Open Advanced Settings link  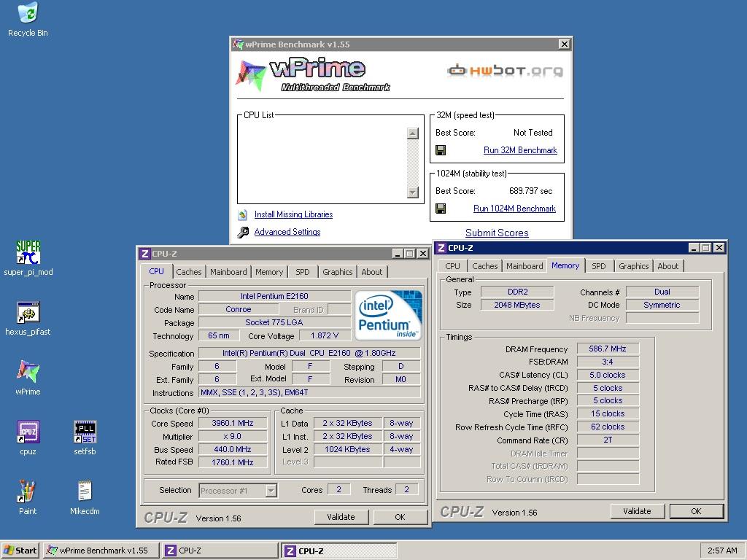point(287,232)
